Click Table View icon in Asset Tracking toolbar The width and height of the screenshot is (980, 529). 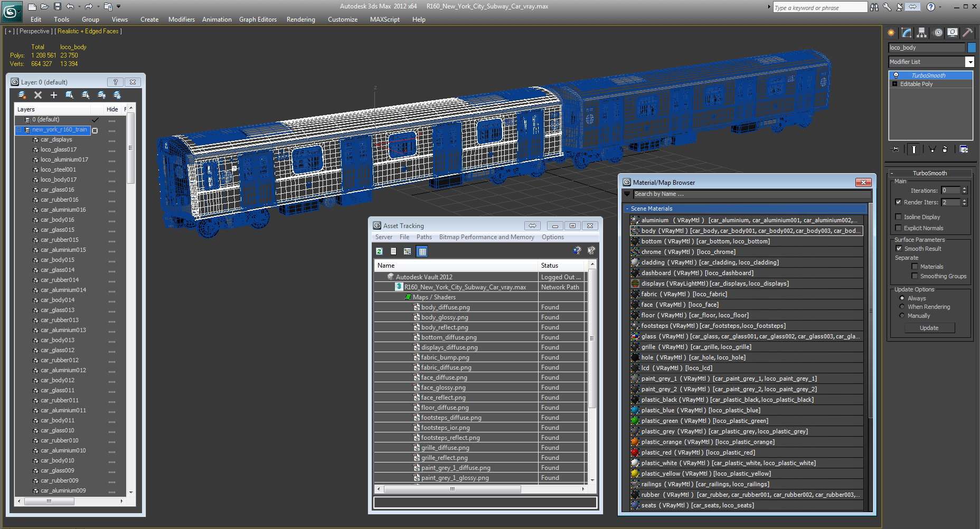tap(422, 251)
